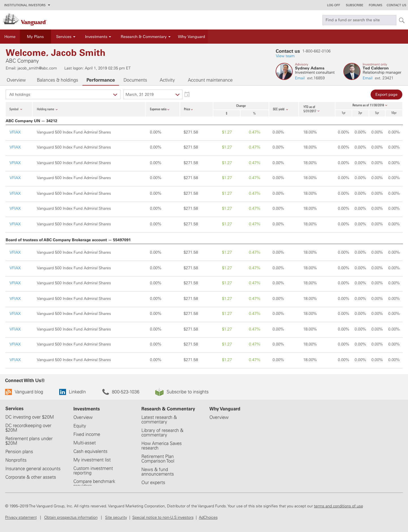The image size is (408, 532).
Task: Click the Vanguard blog RSS icon
Action: 8,392
